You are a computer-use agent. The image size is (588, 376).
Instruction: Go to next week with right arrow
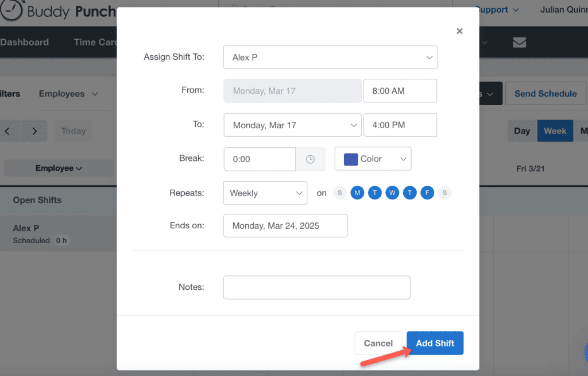click(x=34, y=131)
